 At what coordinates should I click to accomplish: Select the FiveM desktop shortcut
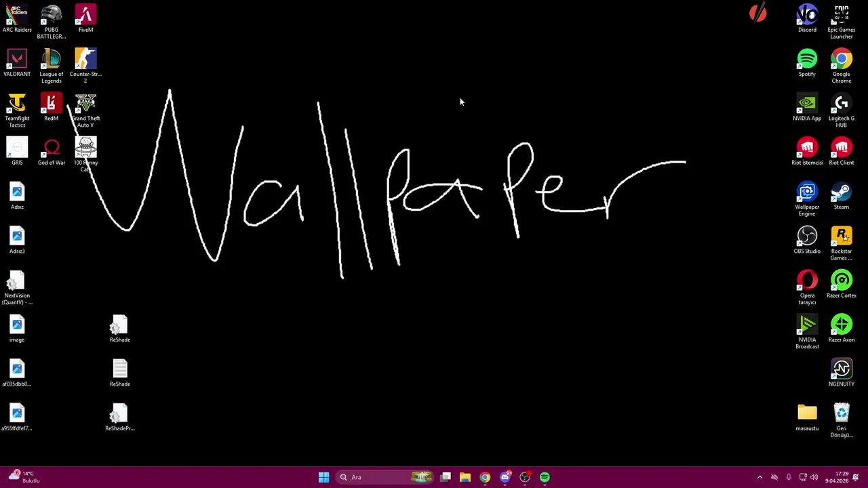[x=85, y=19]
